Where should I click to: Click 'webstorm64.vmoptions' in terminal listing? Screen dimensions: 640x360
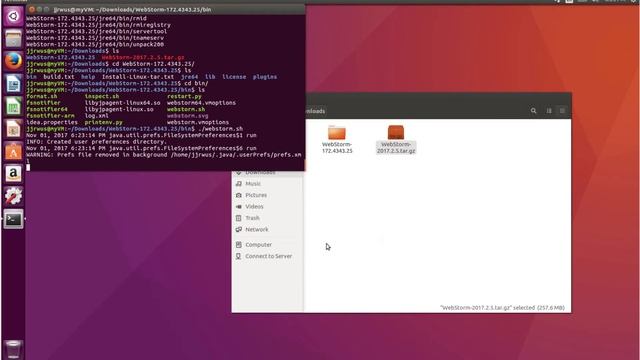pyautogui.click(x=201, y=103)
